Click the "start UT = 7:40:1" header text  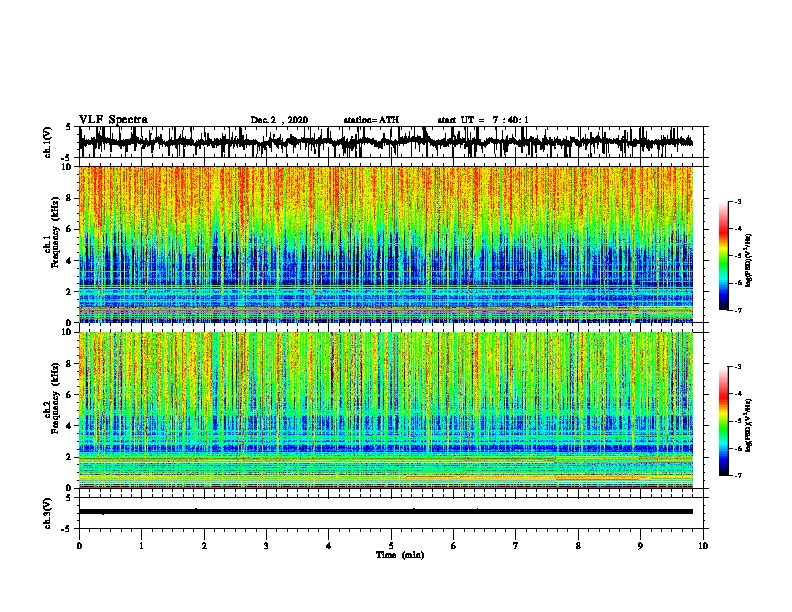pos(483,120)
